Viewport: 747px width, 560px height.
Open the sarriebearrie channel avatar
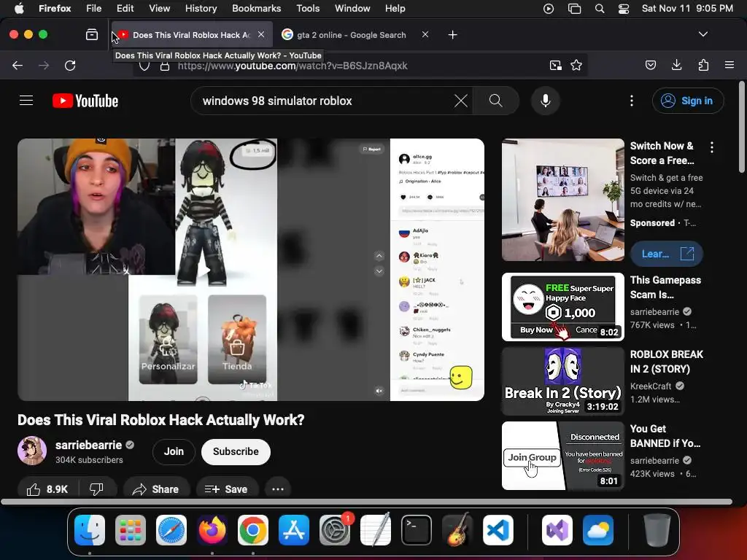point(32,451)
